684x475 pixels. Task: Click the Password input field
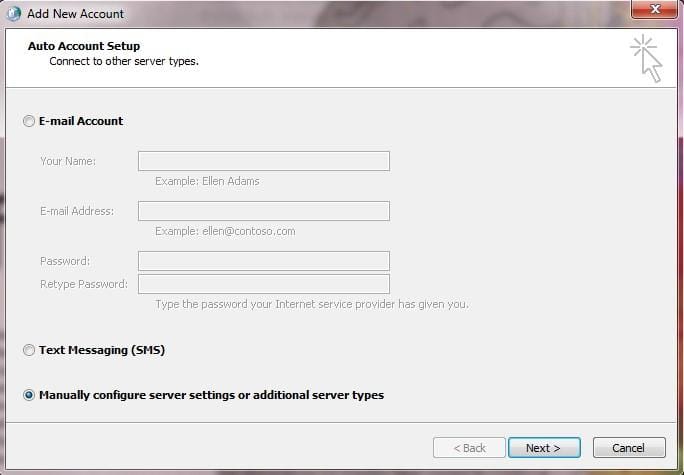point(263,261)
